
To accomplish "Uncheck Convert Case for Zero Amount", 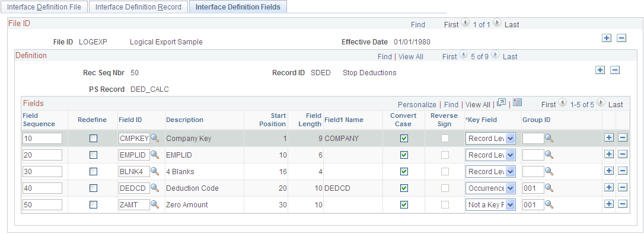I will [x=404, y=204].
